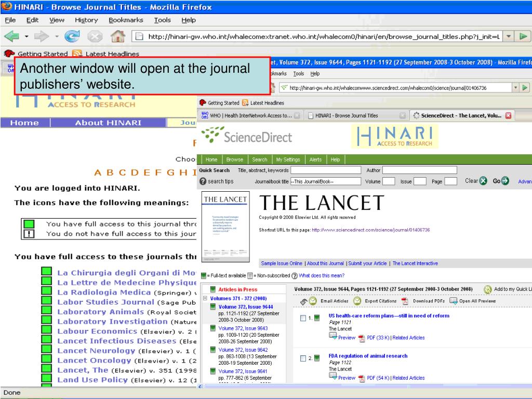Reload the page with the Refresh icon
532x399 pixels.
pyautogui.click(x=72, y=36)
